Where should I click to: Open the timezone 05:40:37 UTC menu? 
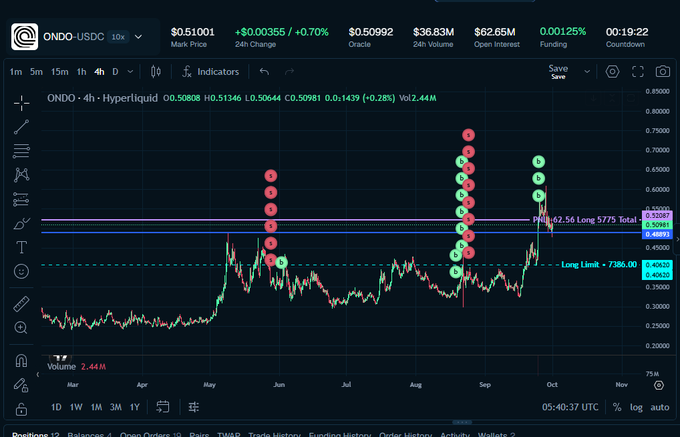click(x=570, y=408)
